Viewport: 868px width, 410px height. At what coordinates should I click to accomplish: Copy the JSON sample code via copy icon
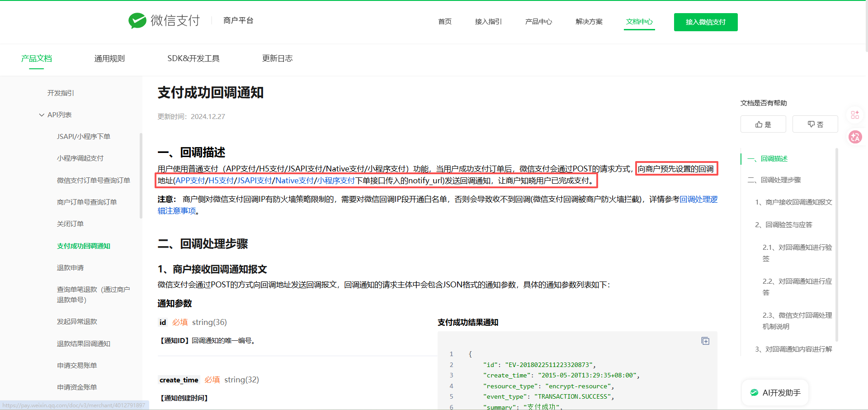click(705, 341)
